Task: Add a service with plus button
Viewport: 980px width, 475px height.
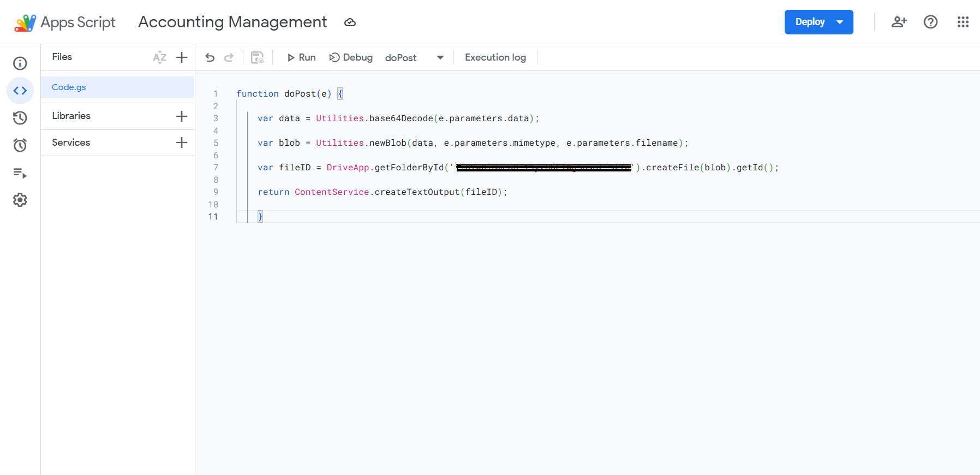Action: [182, 143]
